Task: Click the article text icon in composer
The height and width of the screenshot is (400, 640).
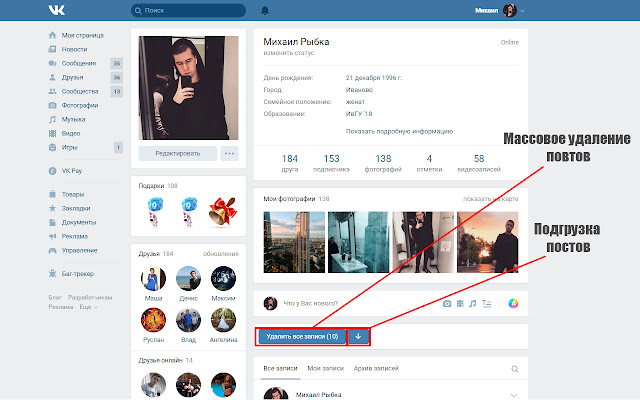Action: [x=487, y=303]
